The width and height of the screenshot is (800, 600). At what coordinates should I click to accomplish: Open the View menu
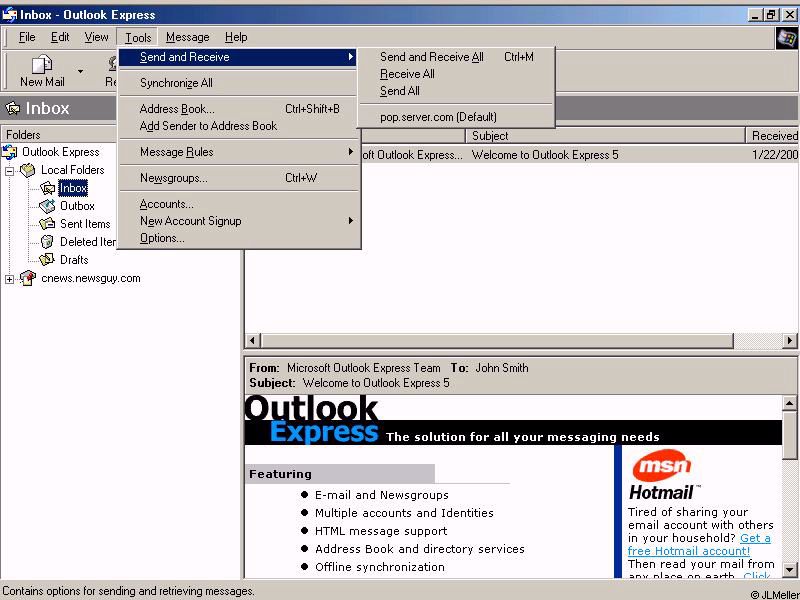tap(96, 37)
